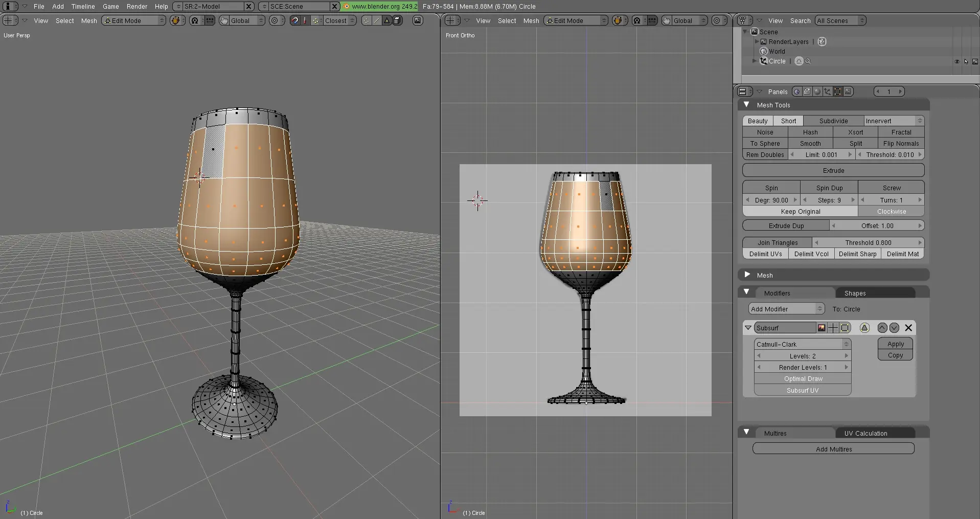Open the Add Modifier dropdown
980x519 pixels.
[786, 309]
